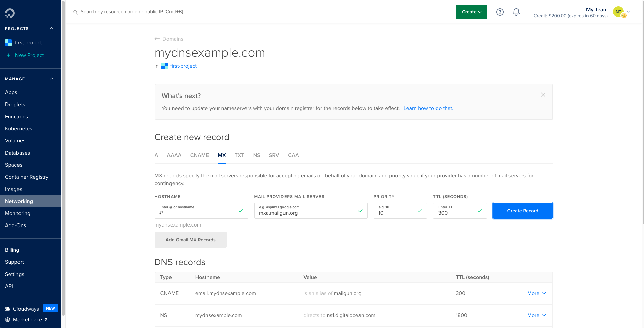Click the top search bar field
644x328 pixels.
[132, 12]
